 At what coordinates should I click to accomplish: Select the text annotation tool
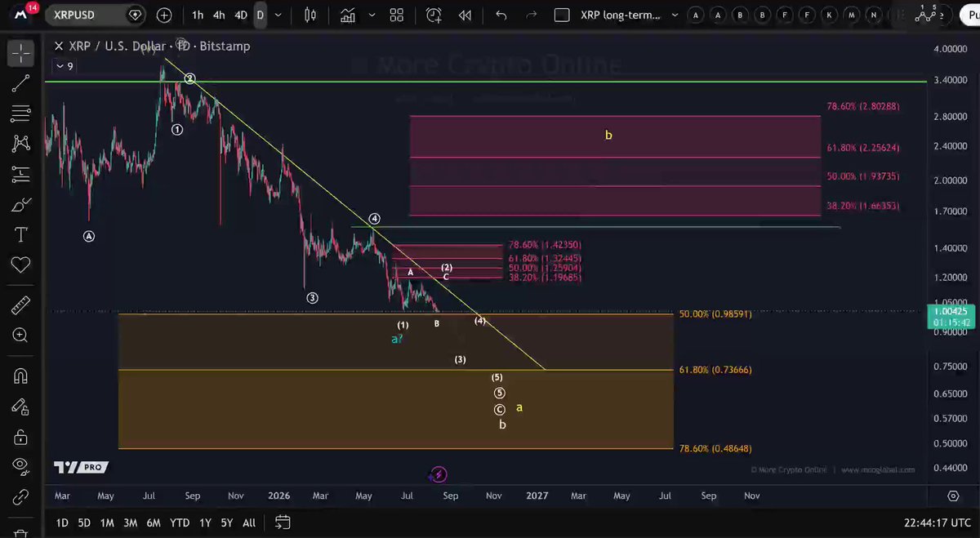click(20, 235)
